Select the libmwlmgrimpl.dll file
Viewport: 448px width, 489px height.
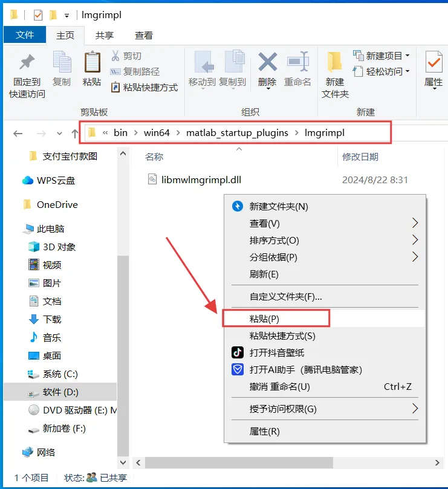click(201, 180)
